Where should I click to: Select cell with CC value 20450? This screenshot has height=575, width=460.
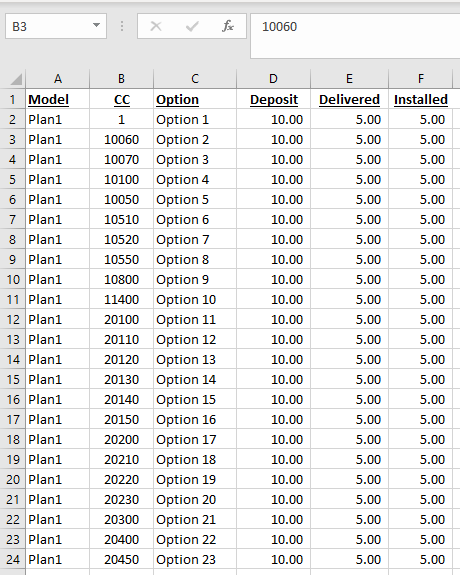coord(121,559)
